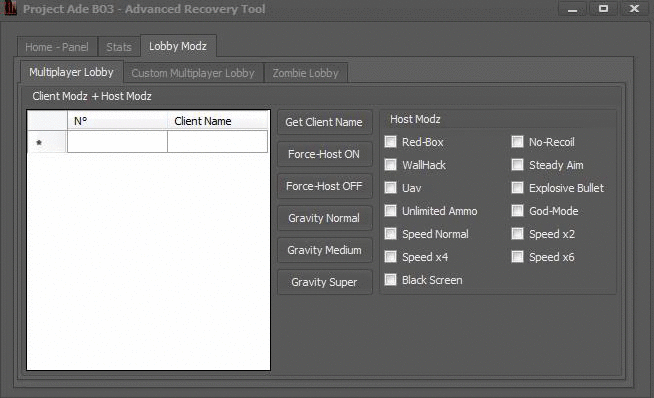The image size is (654, 398).
Task: Switch to the Stats tab
Action: tap(119, 47)
